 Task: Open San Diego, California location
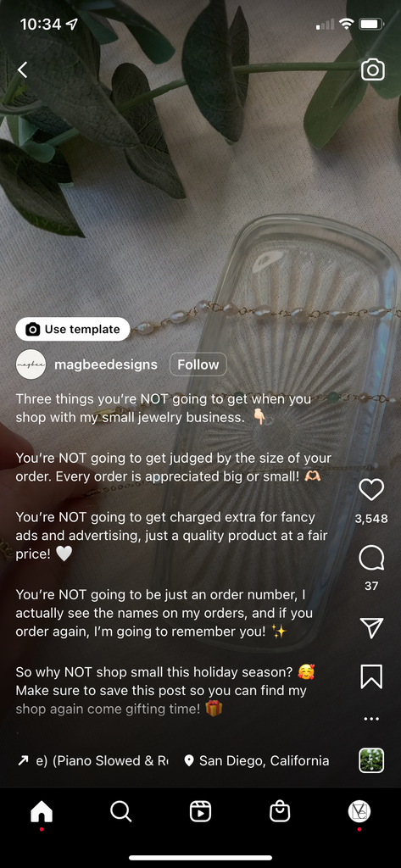click(x=256, y=760)
